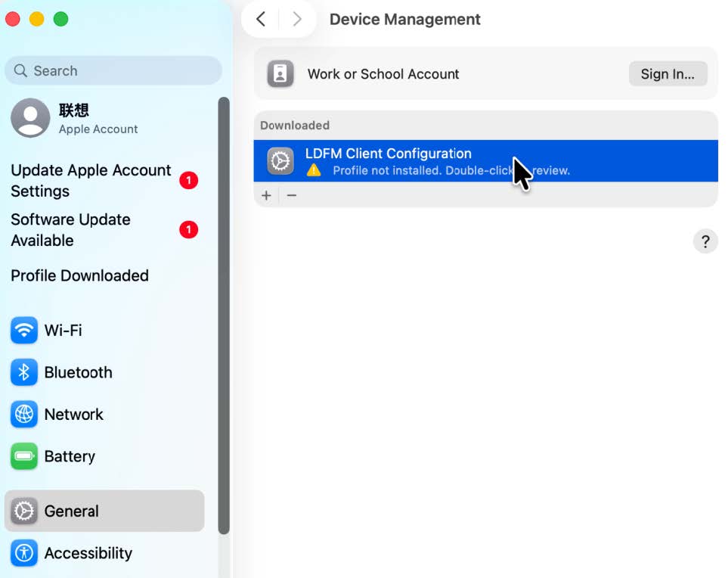The width and height of the screenshot is (728, 578).
Task: Click the Profile not installed warning text
Action: click(x=451, y=170)
